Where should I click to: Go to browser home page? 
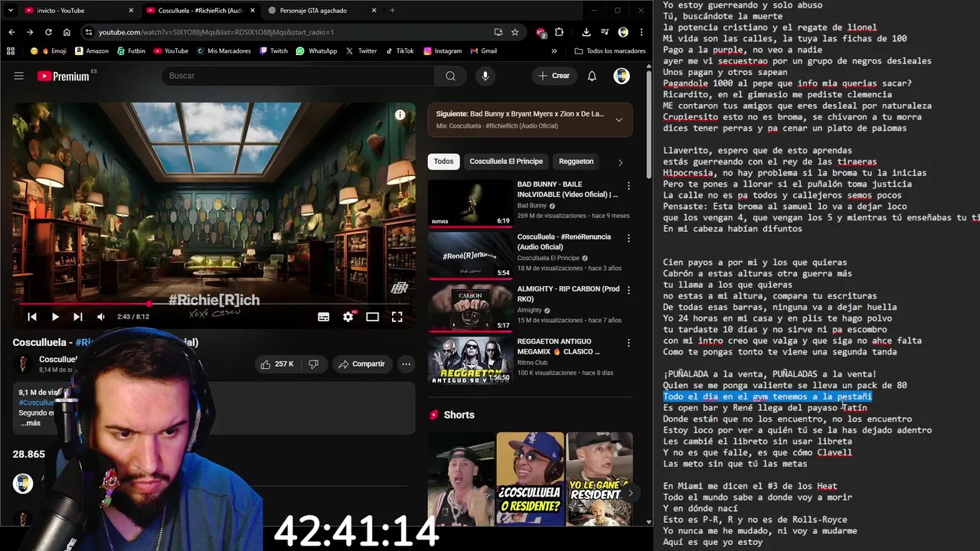67,32
